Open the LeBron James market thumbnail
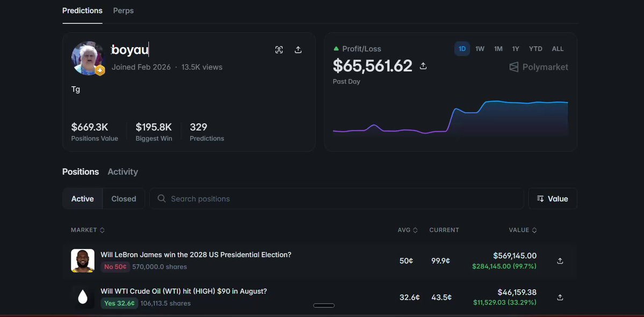The image size is (644, 317). (x=83, y=260)
